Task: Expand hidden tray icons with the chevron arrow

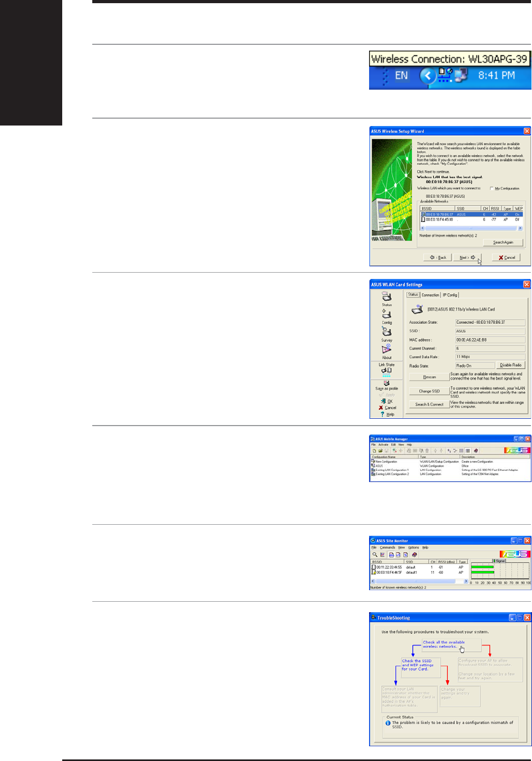Action: tap(428, 76)
